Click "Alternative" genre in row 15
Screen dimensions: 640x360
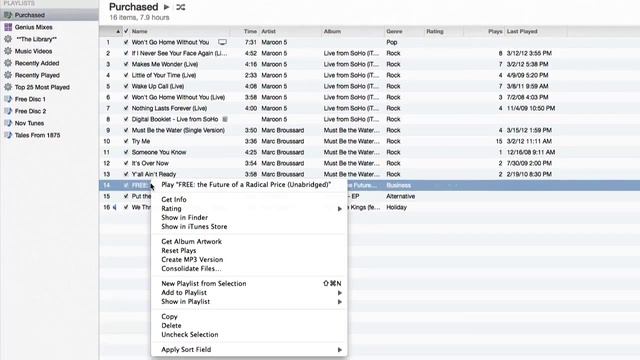[x=400, y=196]
